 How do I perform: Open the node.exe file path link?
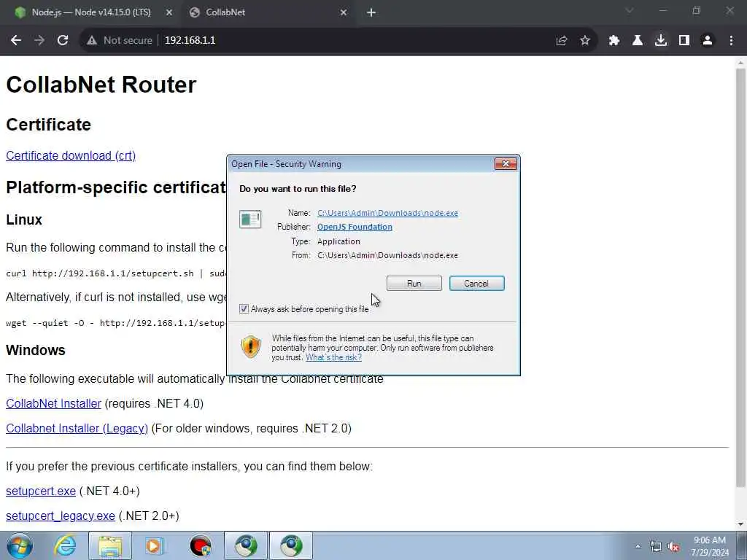(x=388, y=213)
